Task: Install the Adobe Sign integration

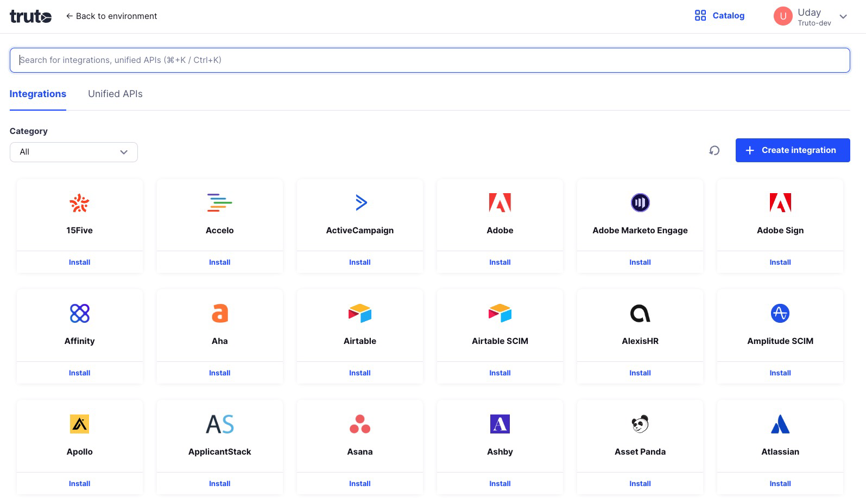Action: pyautogui.click(x=780, y=262)
